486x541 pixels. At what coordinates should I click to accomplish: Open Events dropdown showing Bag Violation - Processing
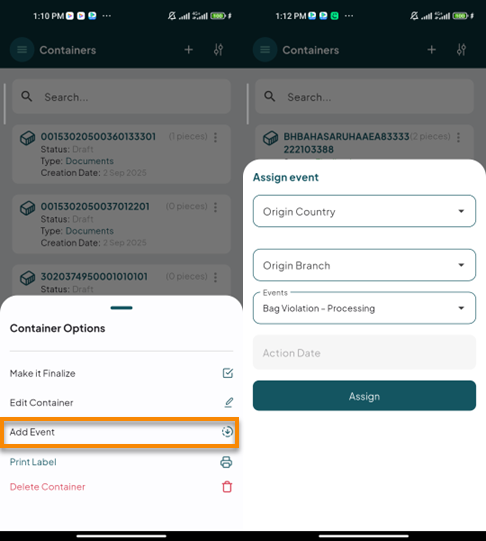[364, 308]
